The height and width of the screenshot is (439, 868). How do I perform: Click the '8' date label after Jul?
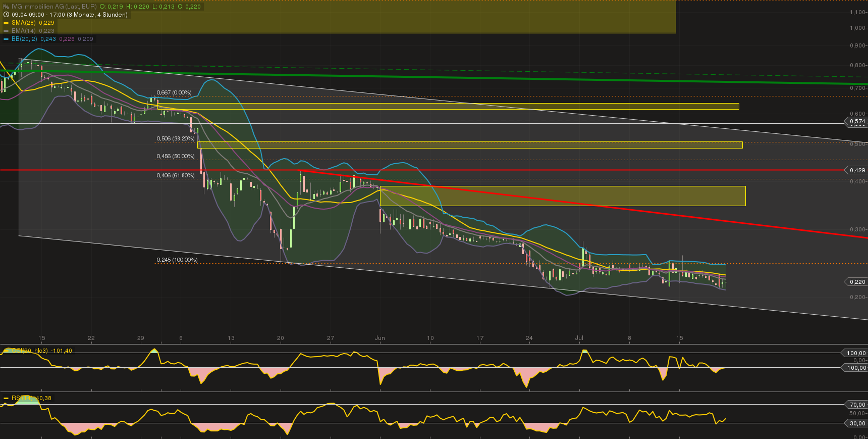[629, 338]
